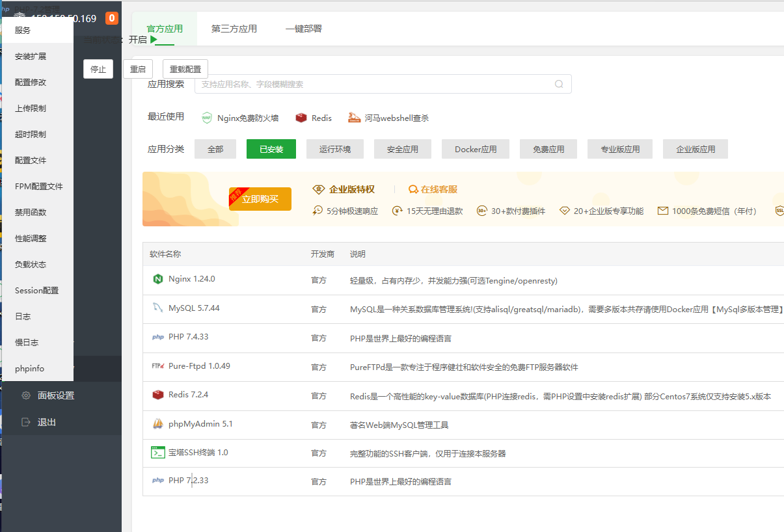Viewport: 784px width, 532px height.
Task: Click the phpMyAdmin 5.1 name
Action: [x=200, y=424]
